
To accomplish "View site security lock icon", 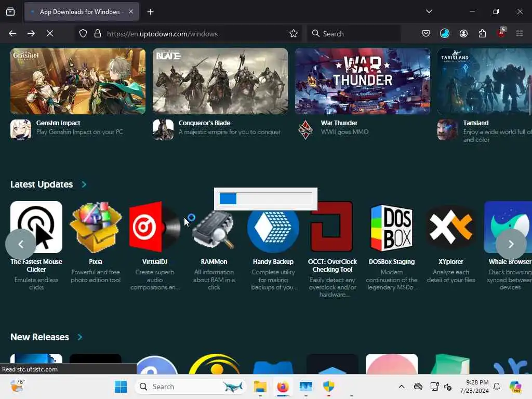I will coord(98,33).
